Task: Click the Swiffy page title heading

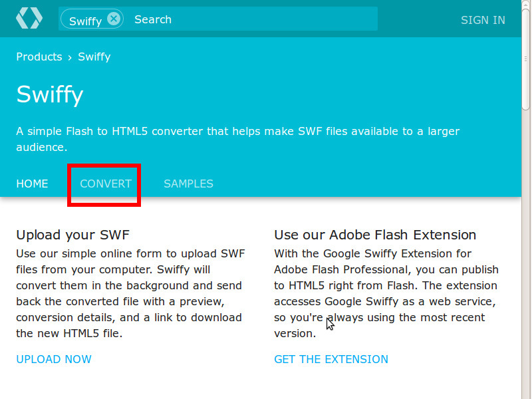Action: [50, 94]
